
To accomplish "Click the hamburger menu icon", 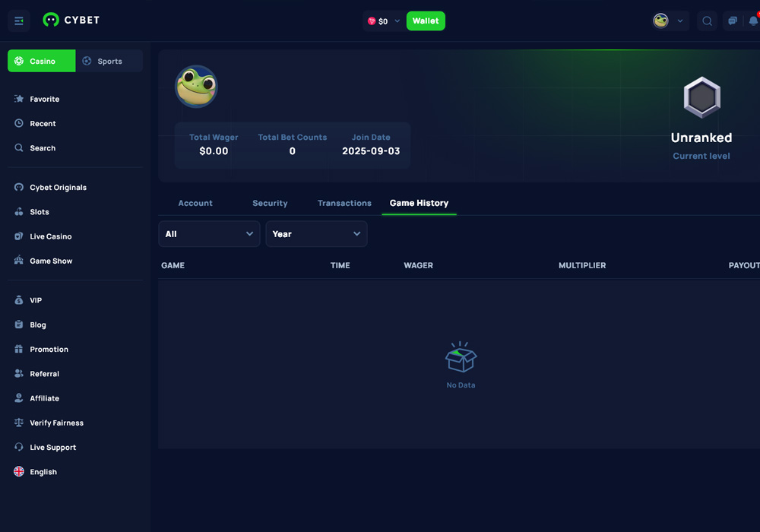I will click(x=19, y=21).
